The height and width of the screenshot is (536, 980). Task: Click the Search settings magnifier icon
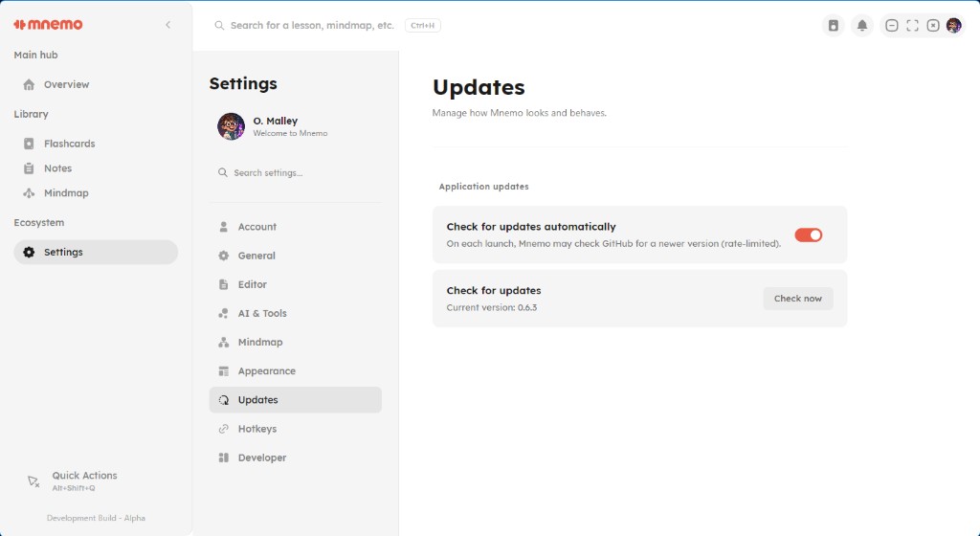pos(222,172)
